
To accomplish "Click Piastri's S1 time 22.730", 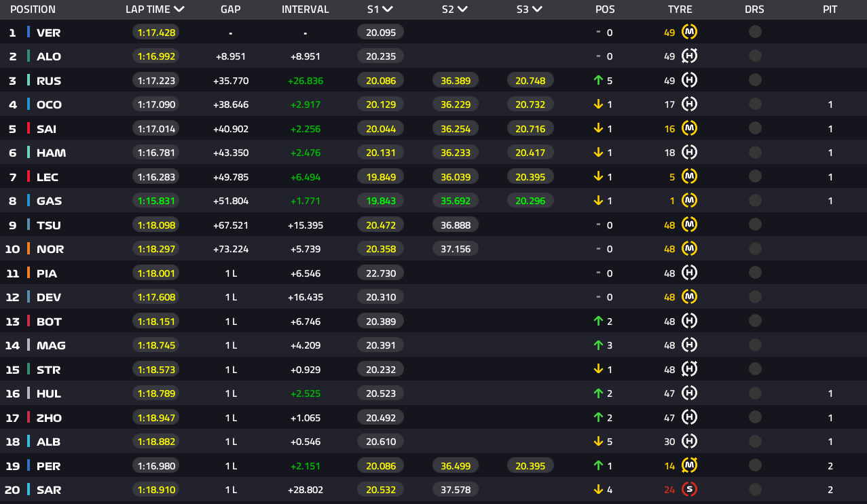I will [x=380, y=273].
